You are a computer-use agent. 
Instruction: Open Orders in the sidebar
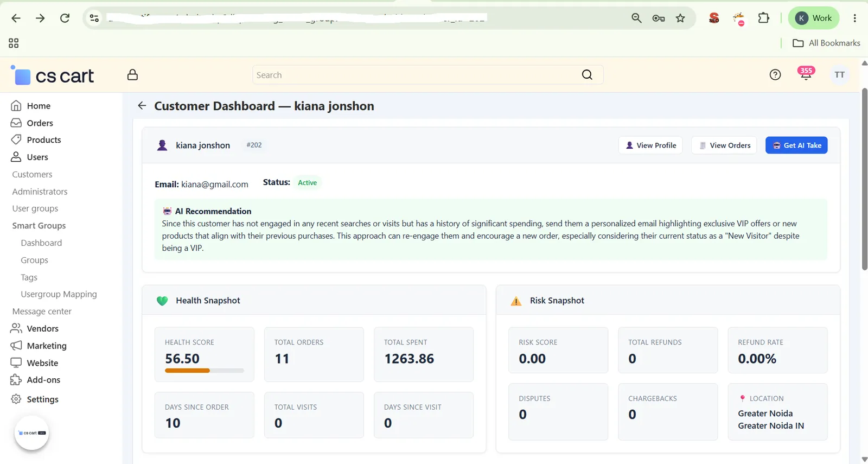coord(32,123)
